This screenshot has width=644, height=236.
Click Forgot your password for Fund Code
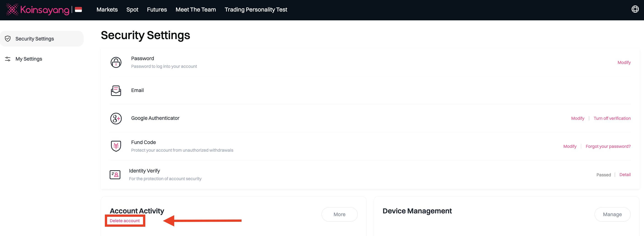pos(608,146)
